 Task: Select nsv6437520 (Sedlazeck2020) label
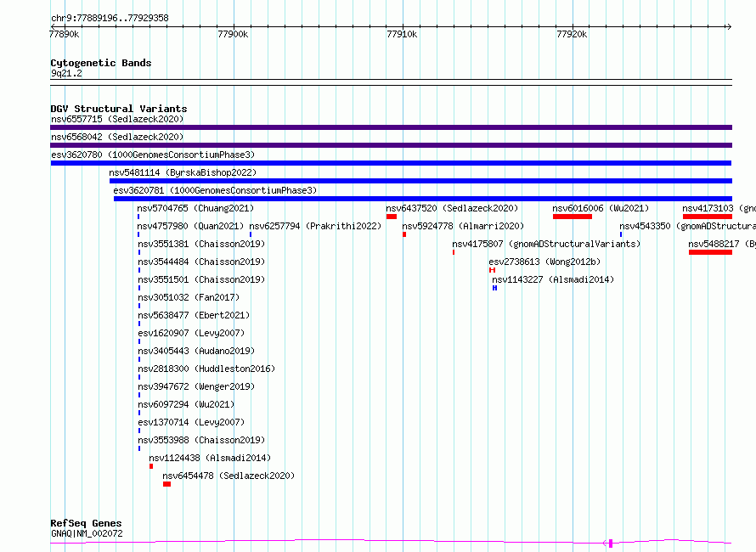click(452, 208)
